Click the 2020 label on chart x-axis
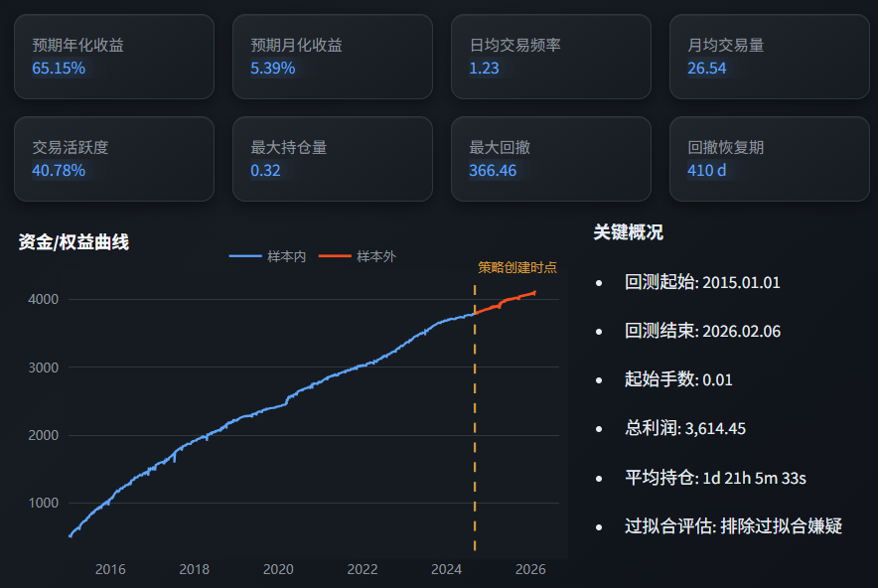Image resolution: width=878 pixels, height=588 pixels. pyautogui.click(x=278, y=569)
